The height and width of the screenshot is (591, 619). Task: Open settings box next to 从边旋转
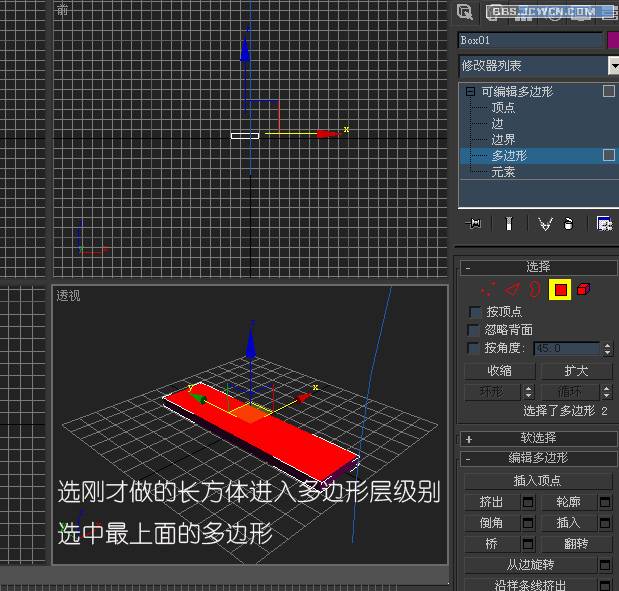[605, 565]
